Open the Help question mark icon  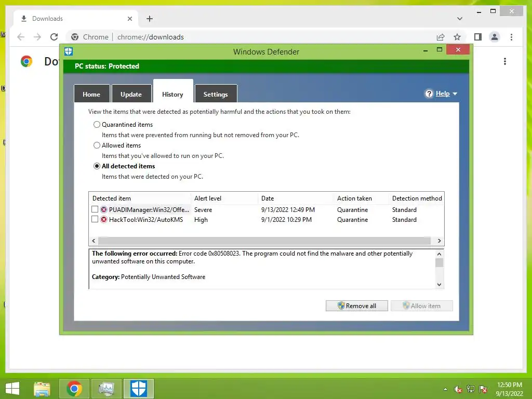429,94
